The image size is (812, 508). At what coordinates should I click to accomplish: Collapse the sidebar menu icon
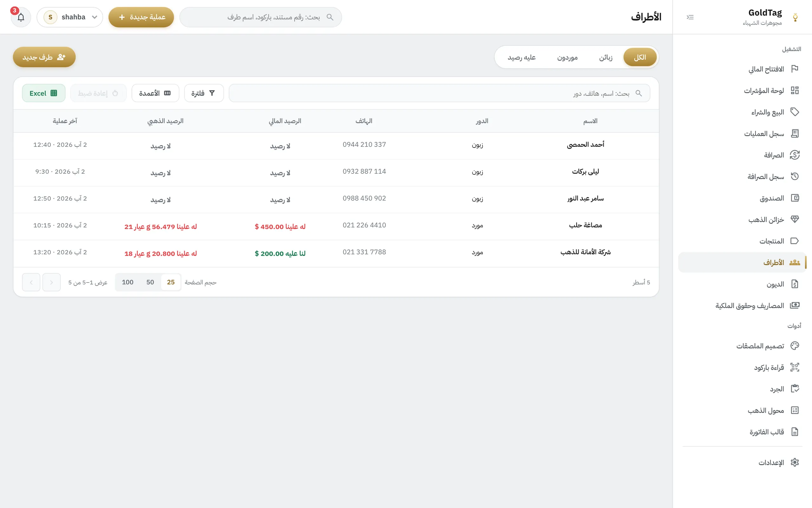pyautogui.click(x=690, y=17)
